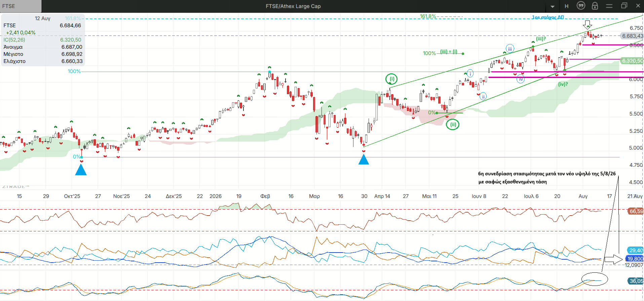This screenshot has height=301, width=644.
Task: Click the FTSE symbol field at top left
Action: [x=21, y=6]
